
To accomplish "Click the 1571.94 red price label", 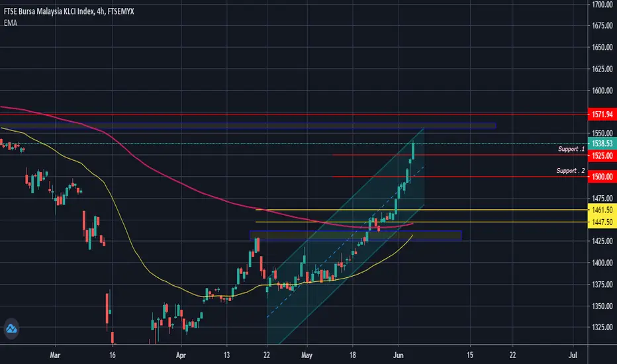I will tap(602, 114).
